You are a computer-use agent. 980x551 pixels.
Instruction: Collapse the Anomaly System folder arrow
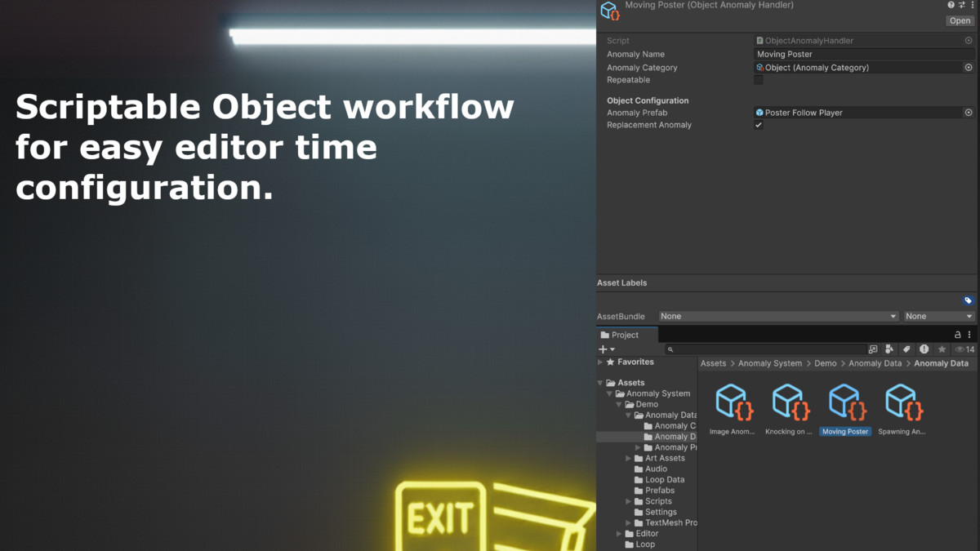click(x=609, y=393)
